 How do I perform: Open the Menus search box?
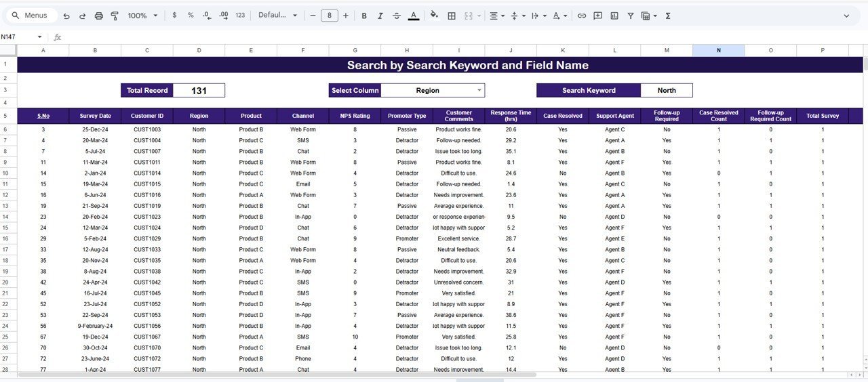click(x=30, y=16)
